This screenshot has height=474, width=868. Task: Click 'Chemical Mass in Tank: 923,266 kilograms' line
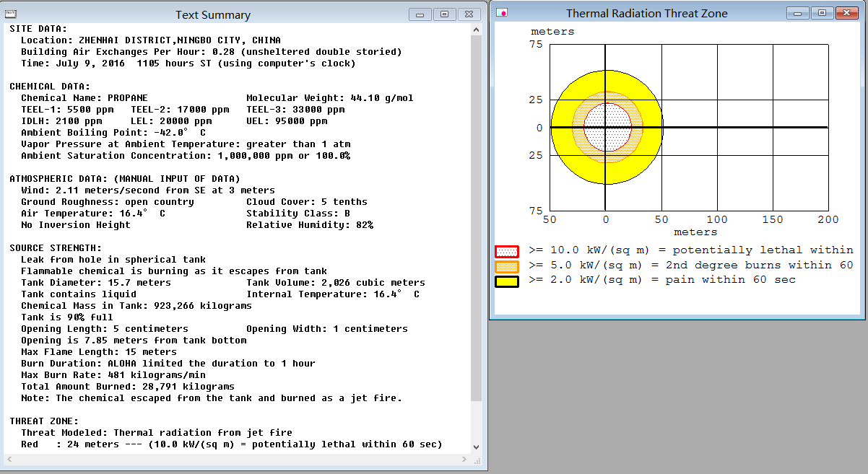pos(136,306)
